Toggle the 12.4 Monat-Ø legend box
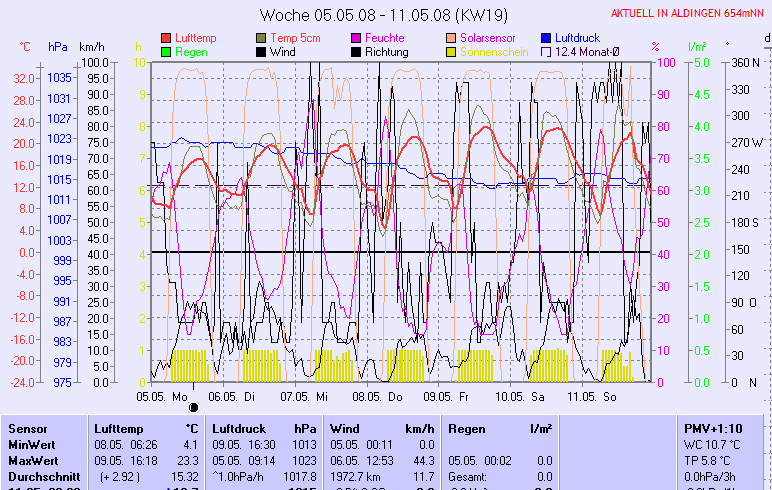 tap(546, 52)
